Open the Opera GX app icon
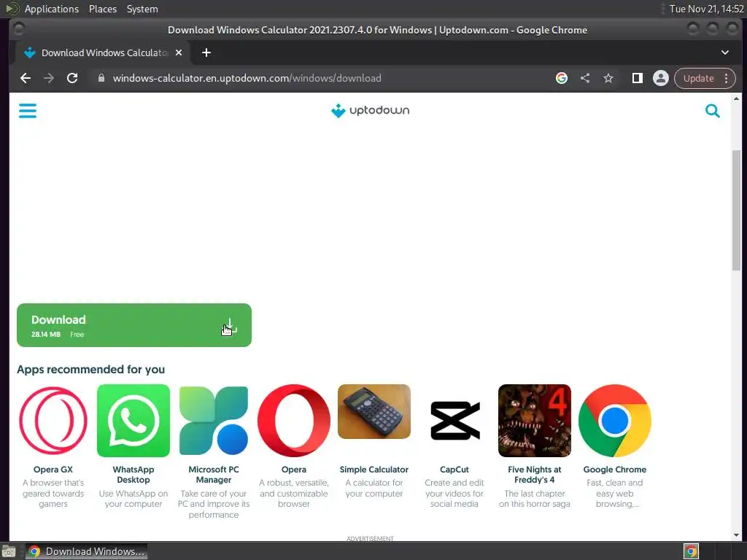 pos(53,421)
